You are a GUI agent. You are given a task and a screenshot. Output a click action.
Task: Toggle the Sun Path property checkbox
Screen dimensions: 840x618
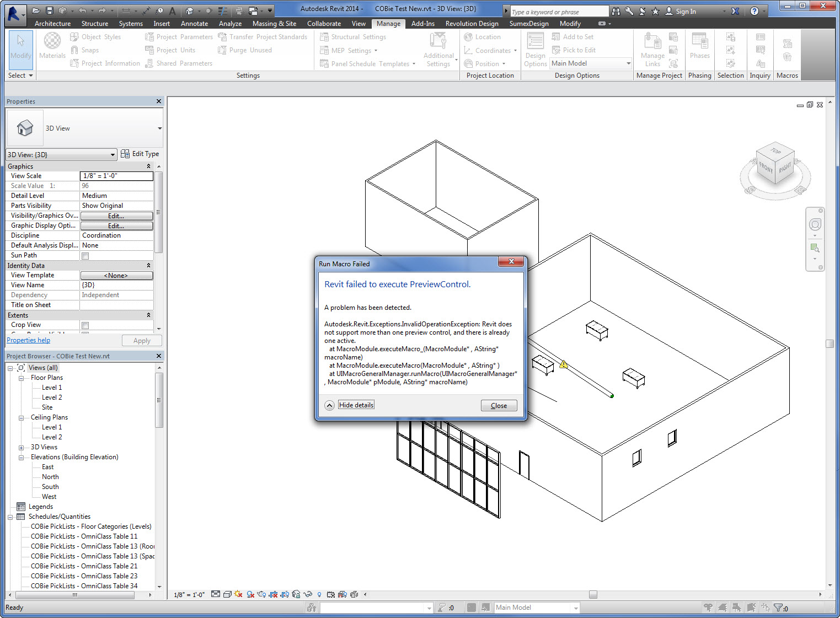[85, 255]
